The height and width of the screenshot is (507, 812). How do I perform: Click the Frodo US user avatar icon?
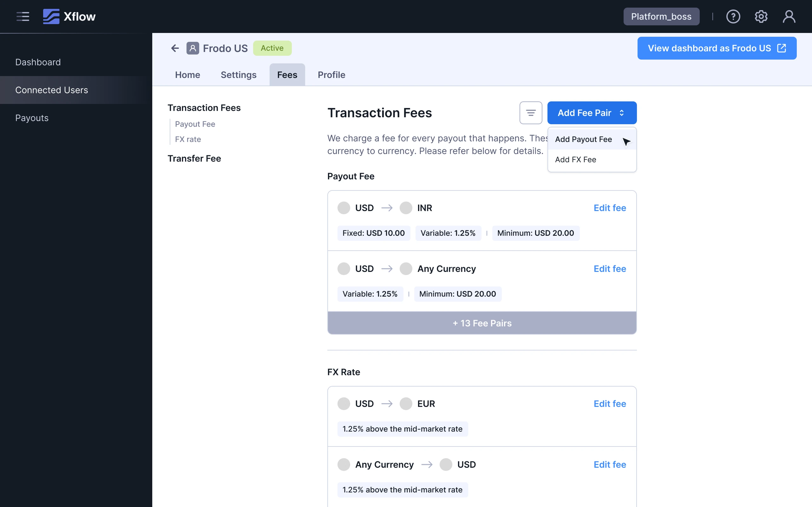[193, 48]
